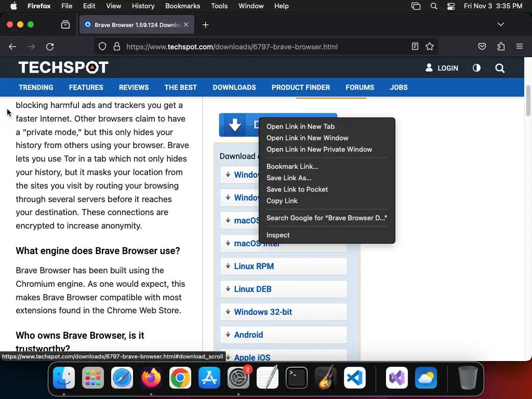The width and height of the screenshot is (532, 399).
Task: Open the Bookmarks menu in menu bar
Action: point(182,6)
